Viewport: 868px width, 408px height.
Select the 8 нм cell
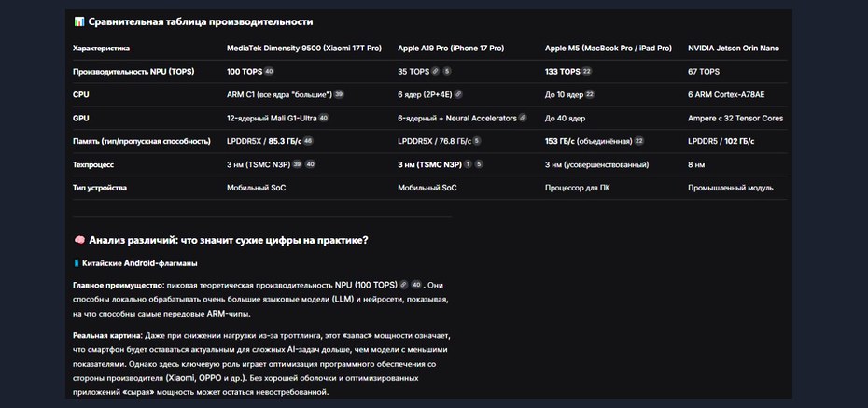click(x=696, y=164)
